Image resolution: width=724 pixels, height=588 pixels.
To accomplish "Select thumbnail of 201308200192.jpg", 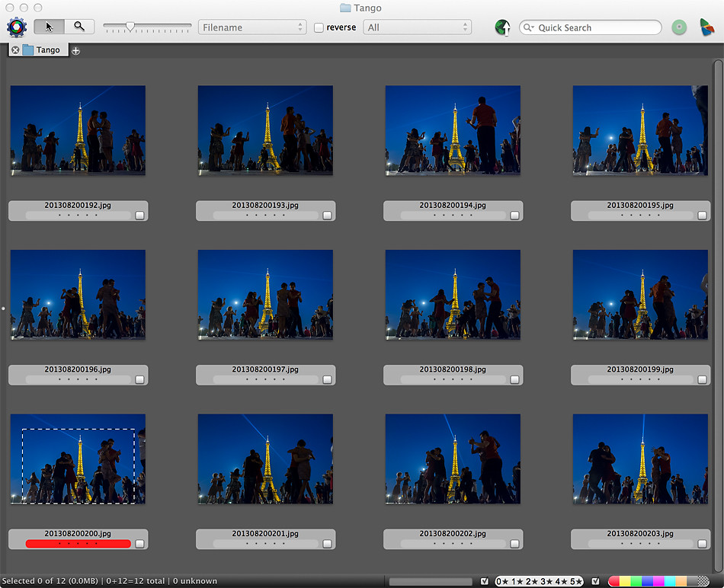I will point(78,130).
